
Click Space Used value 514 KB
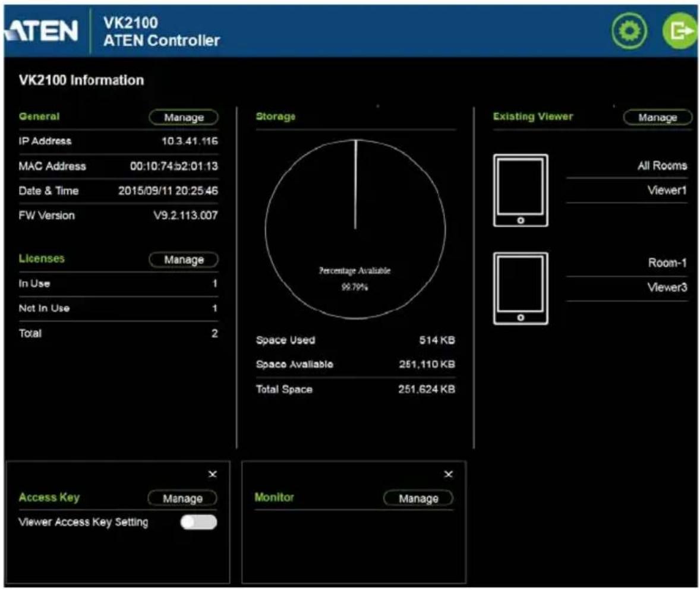click(437, 340)
